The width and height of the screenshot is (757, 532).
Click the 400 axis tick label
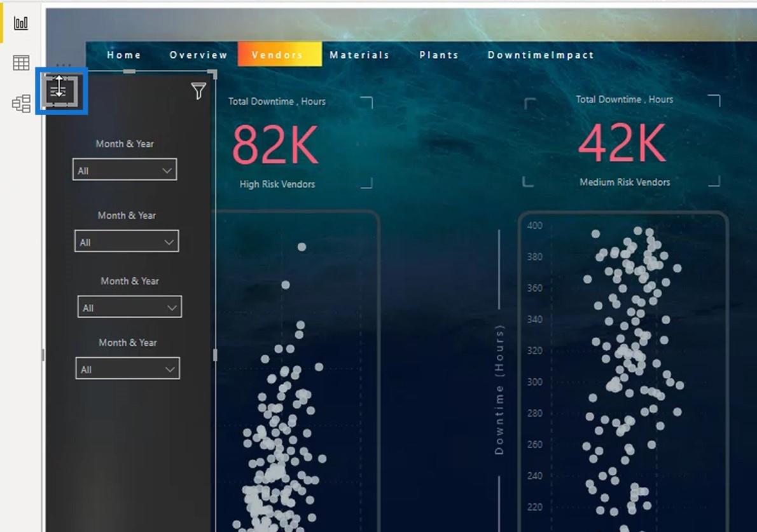534,226
